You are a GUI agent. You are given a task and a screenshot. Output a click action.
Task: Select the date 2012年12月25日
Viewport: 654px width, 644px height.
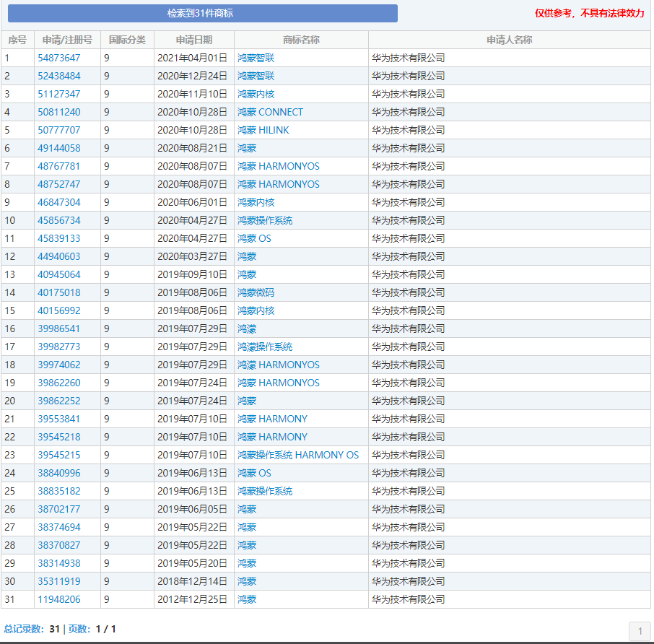tap(192, 599)
